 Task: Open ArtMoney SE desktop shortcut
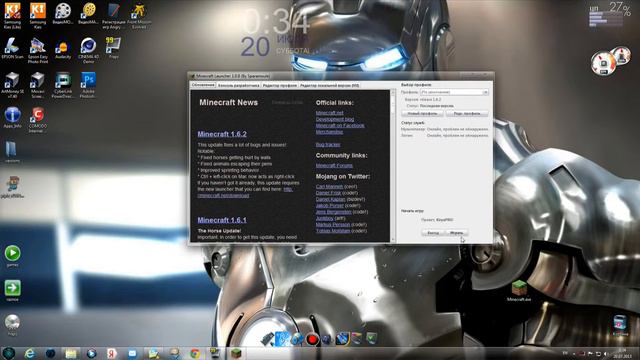click(x=12, y=85)
